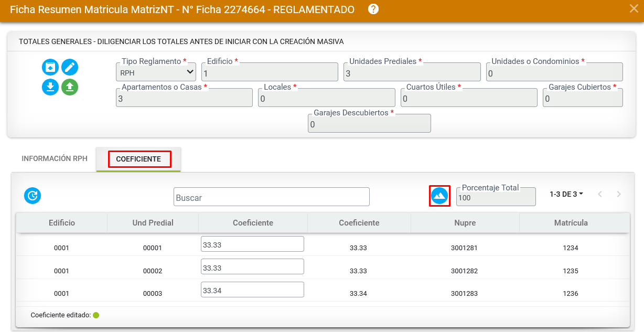Click the Matrícula value 1234

(x=570, y=248)
